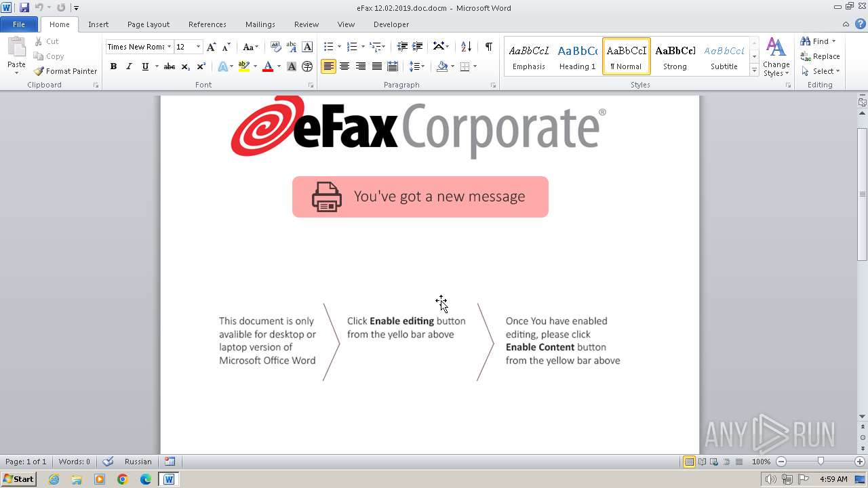Click the Russian language status indicator
The width and height of the screenshot is (868, 488).
pos(138,462)
